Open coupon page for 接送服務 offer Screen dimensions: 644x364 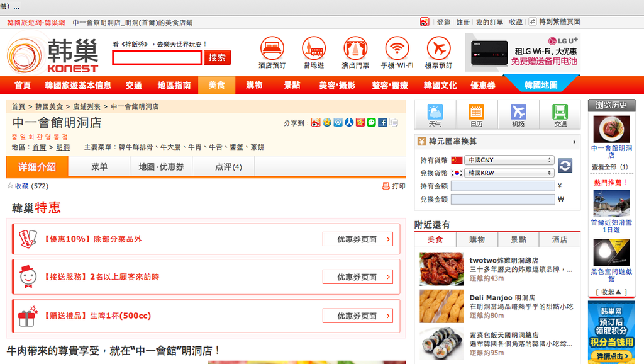357,277
